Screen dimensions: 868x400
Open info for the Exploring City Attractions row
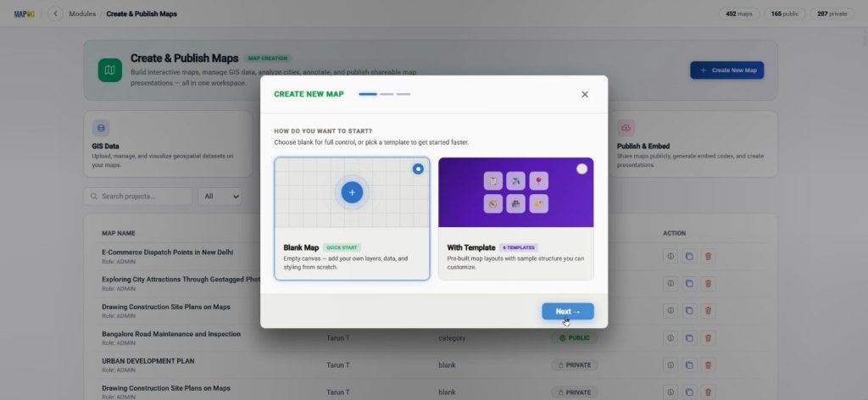click(670, 283)
